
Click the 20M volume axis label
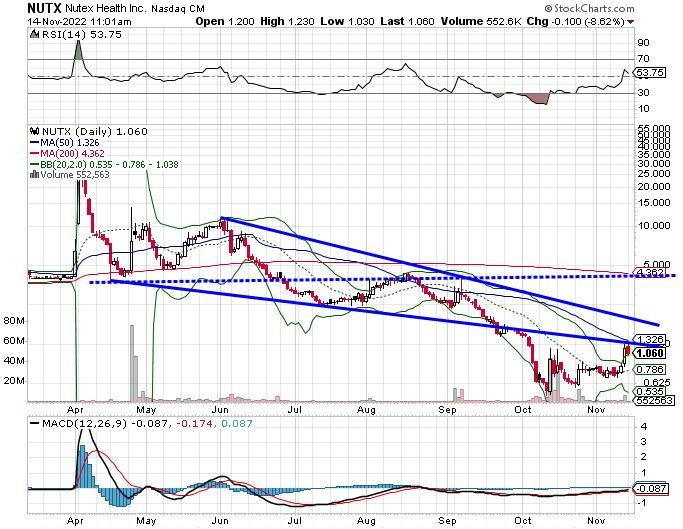[14, 381]
